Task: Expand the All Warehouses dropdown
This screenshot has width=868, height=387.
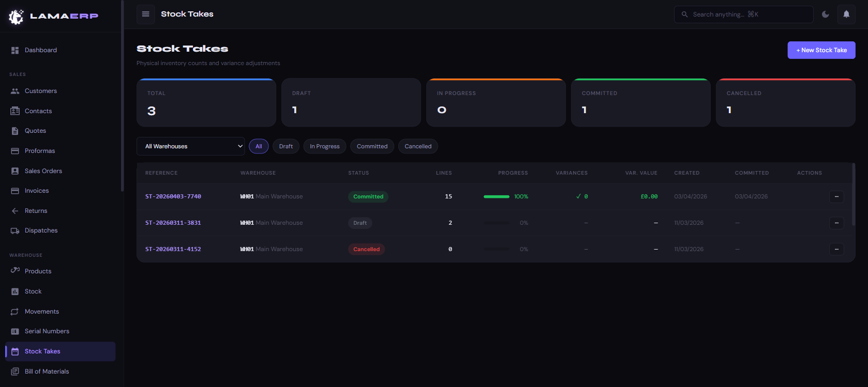Action: (191, 146)
